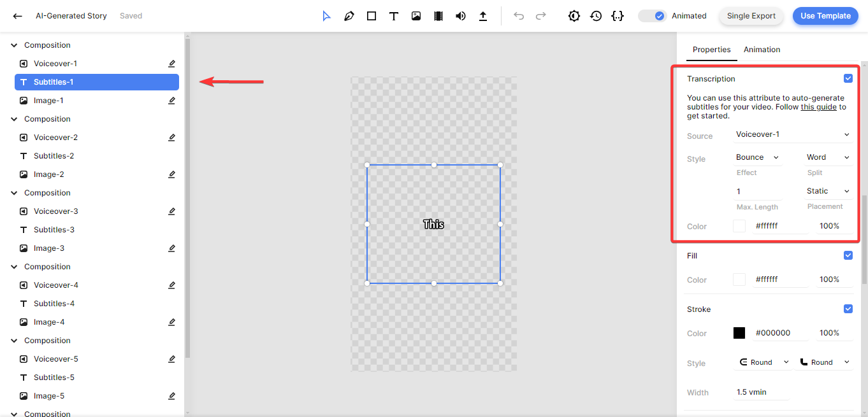
Task: Click the upload icon in toolbar
Action: click(x=483, y=16)
